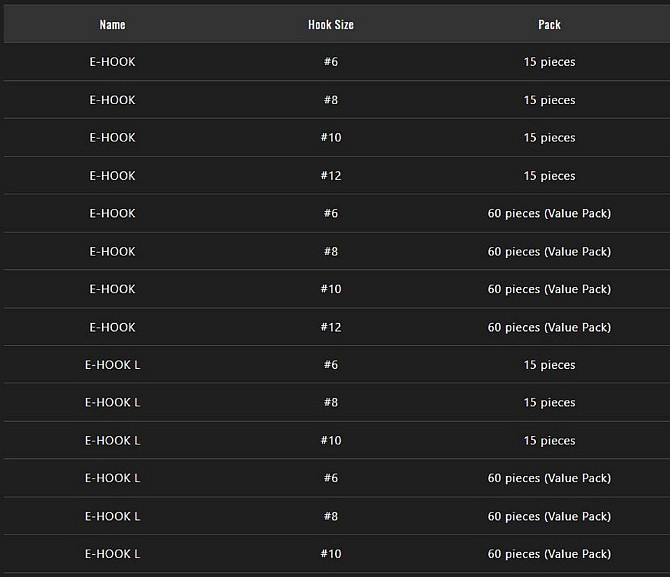670x577 pixels.
Task: Click 60 pieces Value Pack for E-HOOK L #6
Action: [x=549, y=478]
